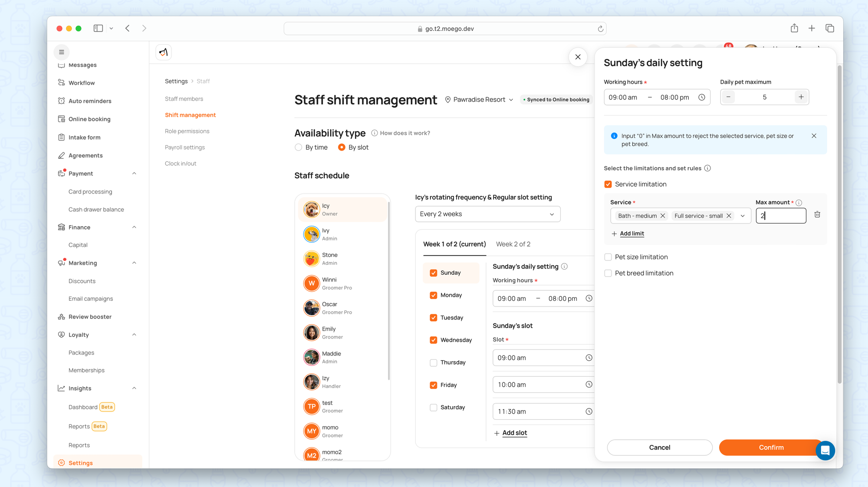Click the hamburger menu icon in sidebar

[62, 52]
